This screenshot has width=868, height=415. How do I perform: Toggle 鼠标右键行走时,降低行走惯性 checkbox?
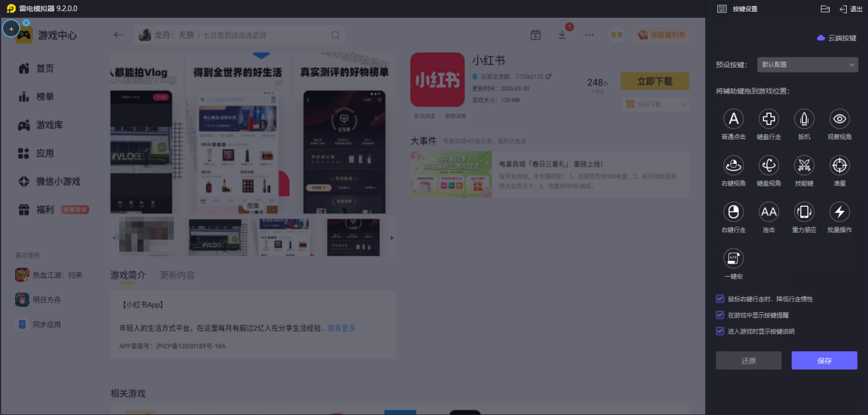coord(719,299)
